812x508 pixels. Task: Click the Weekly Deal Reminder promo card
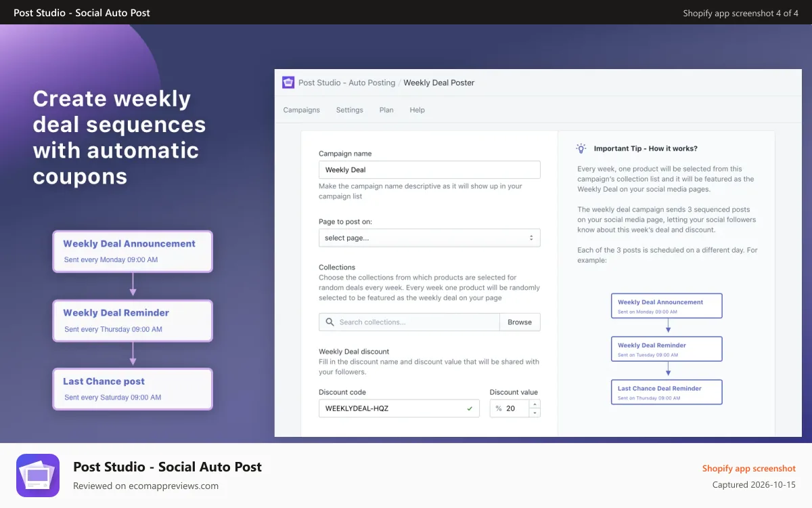pos(133,320)
